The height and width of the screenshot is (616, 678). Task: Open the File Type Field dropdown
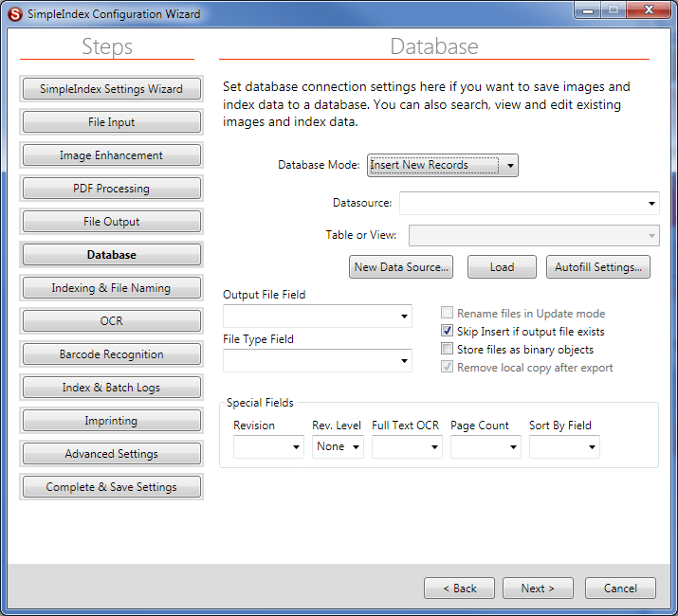(318, 360)
